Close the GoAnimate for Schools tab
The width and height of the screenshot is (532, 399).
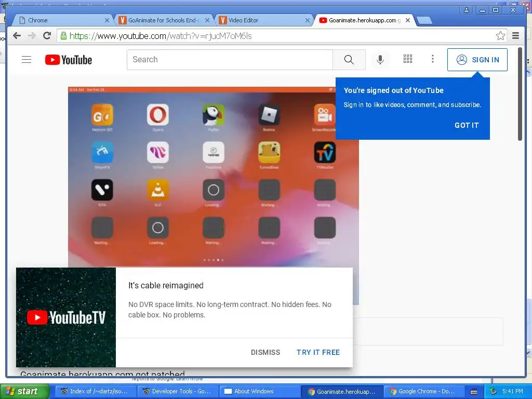pyautogui.click(x=207, y=20)
